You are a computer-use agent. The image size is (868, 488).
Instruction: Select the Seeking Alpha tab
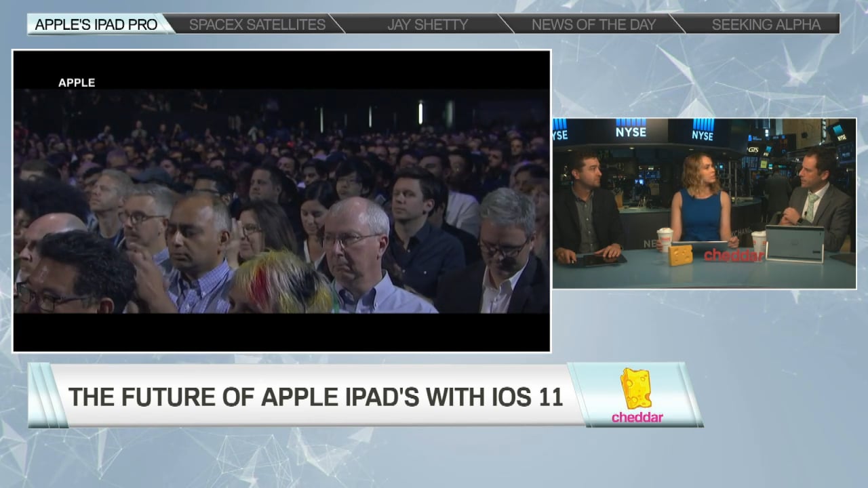[x=766, y=24]
